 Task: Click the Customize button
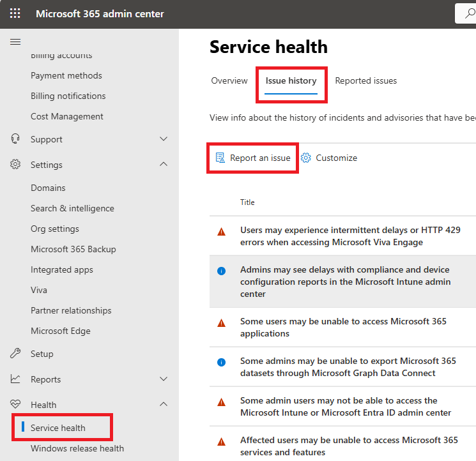(329, 158)
